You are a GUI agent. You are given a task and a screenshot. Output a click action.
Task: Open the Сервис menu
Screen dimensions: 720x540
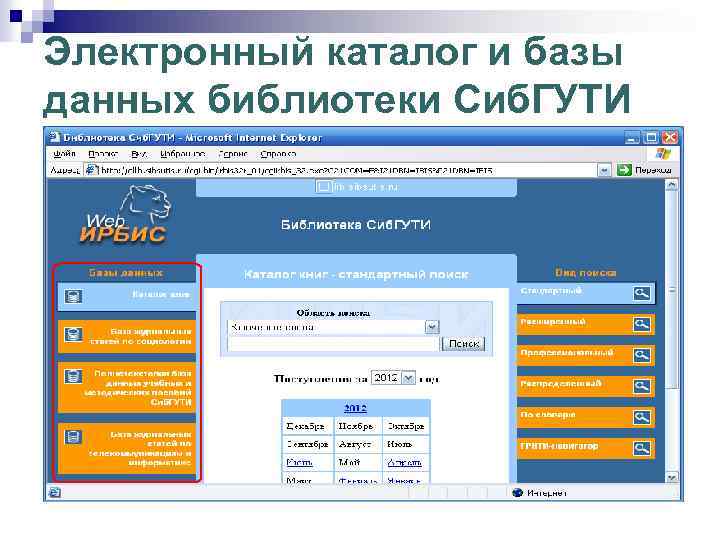click(233, 154)
